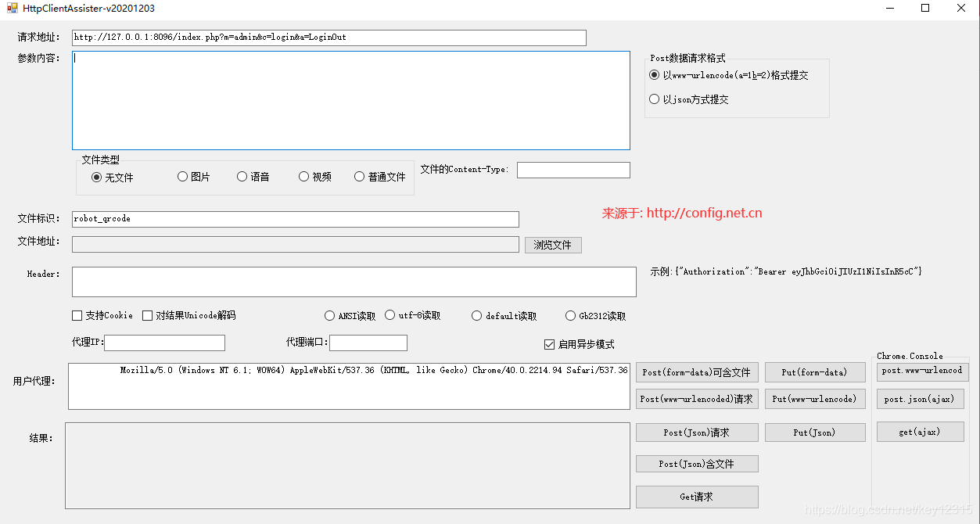The image size is (980, 524).
Task: Click the 浏览文件 file browse button
Action: coord(553,244)
